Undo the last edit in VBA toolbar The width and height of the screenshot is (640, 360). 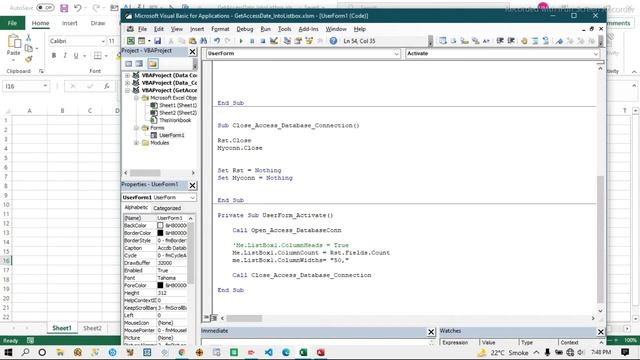[x=217, y=41]
